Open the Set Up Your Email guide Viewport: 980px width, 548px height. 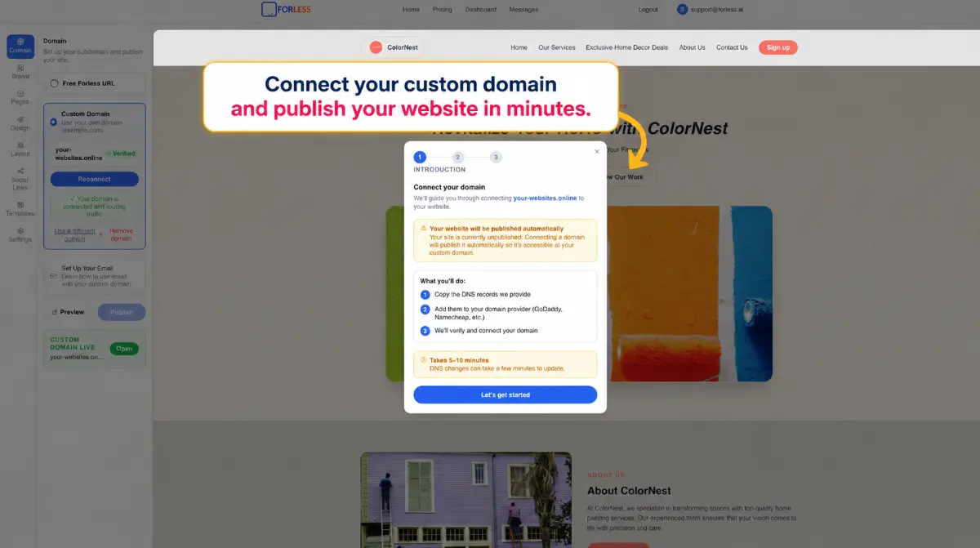tap(95, 277)
